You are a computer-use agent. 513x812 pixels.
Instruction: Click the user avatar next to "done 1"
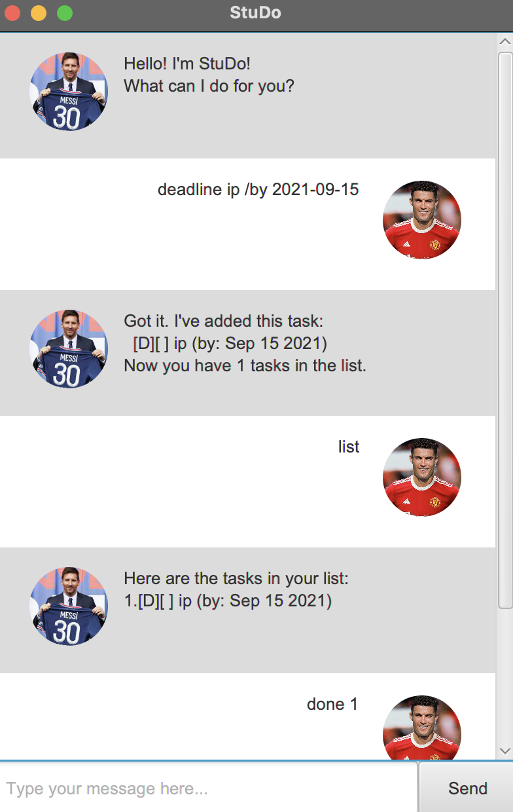(x=422, y=728)
